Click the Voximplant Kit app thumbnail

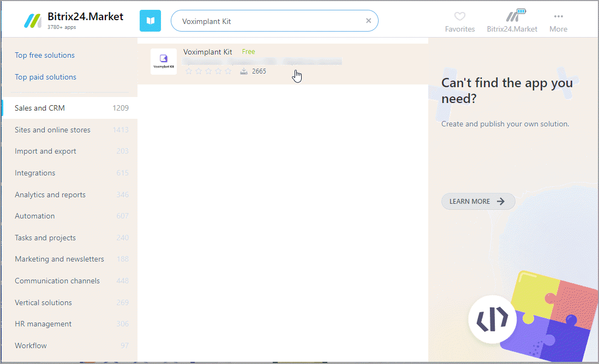click(164, 61)
